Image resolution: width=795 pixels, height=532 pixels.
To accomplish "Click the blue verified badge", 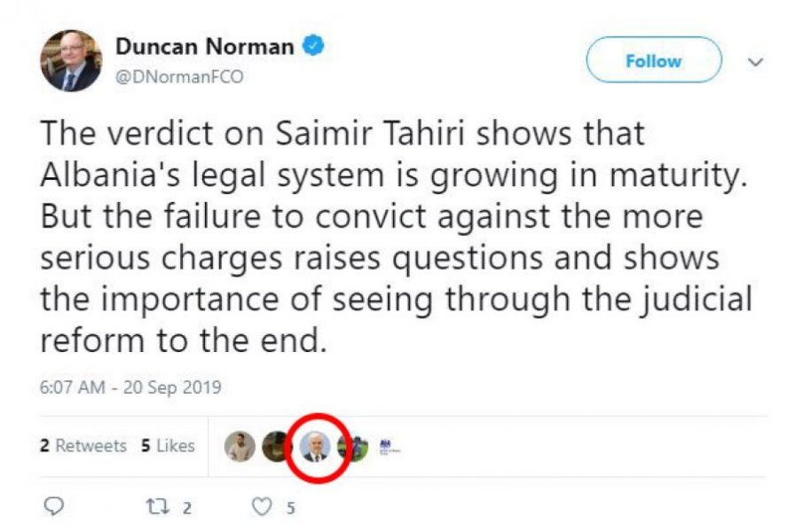I will (313, 45).
